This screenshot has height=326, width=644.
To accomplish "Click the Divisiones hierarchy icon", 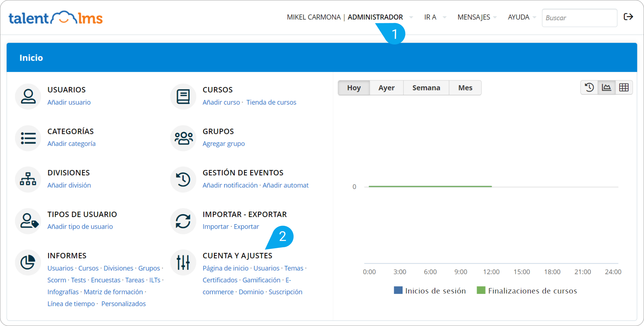I will pyautogui.click(x=28, y=179).
